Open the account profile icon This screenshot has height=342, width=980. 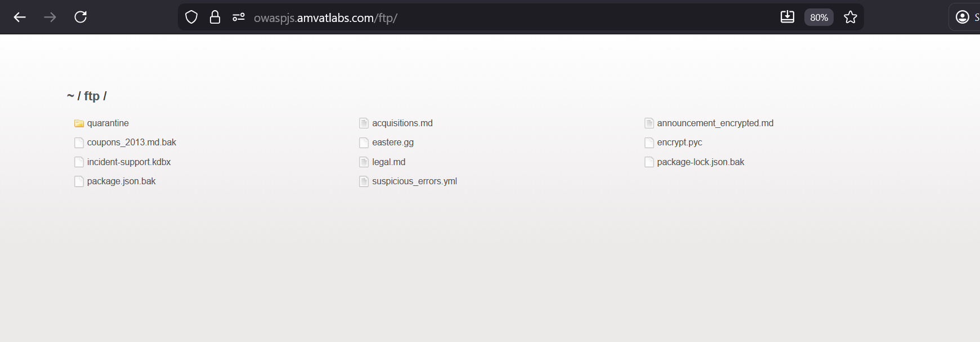pyautogui.click(x=962, y=17)
